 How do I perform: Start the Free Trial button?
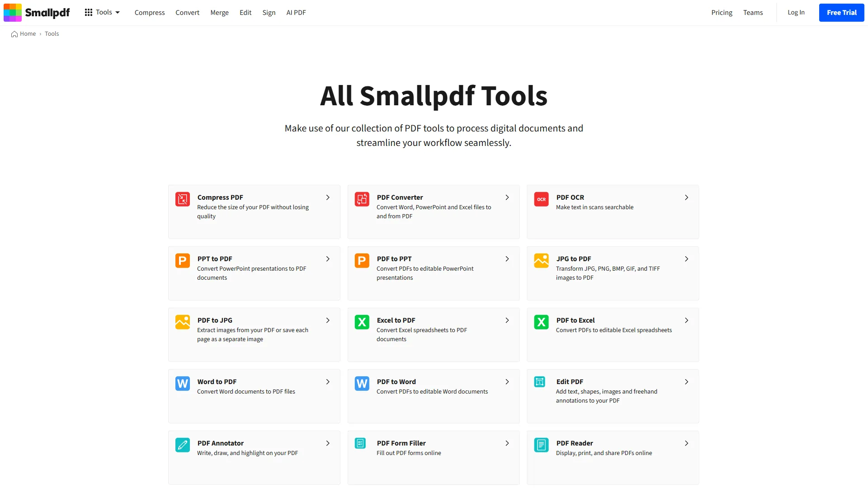pos(841,13)
